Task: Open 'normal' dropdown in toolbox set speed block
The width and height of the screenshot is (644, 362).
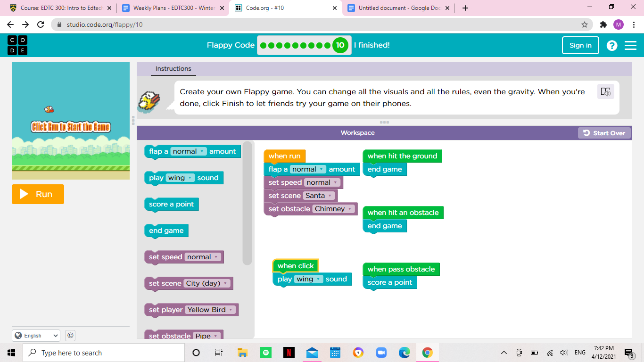Action: [x=203, y=257]
